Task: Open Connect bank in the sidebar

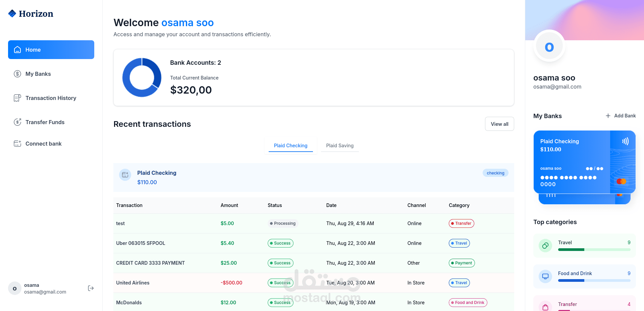Action: point(44,144)
